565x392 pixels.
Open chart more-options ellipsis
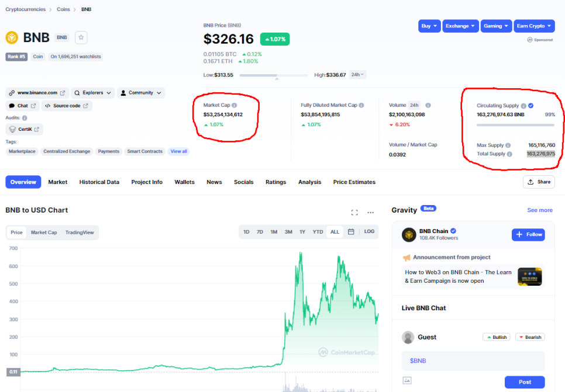370,213
